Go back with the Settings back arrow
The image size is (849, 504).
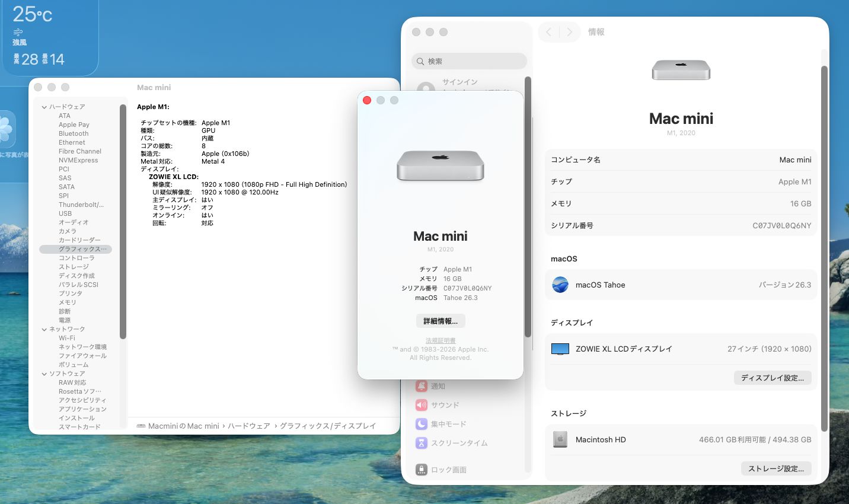[549, 32]
